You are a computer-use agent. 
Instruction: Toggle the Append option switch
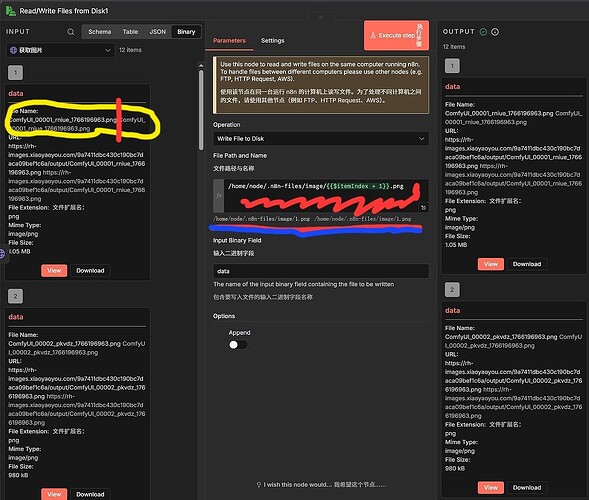tap(238, 345)
